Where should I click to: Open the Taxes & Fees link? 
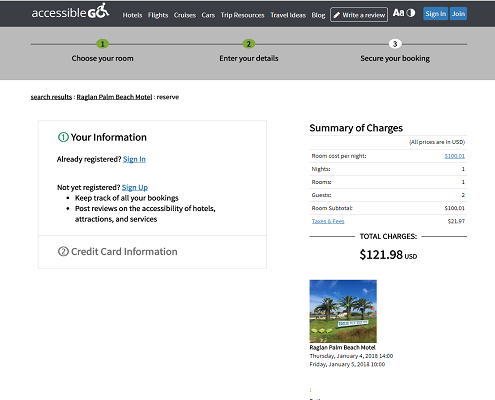[x=328, y=221]
